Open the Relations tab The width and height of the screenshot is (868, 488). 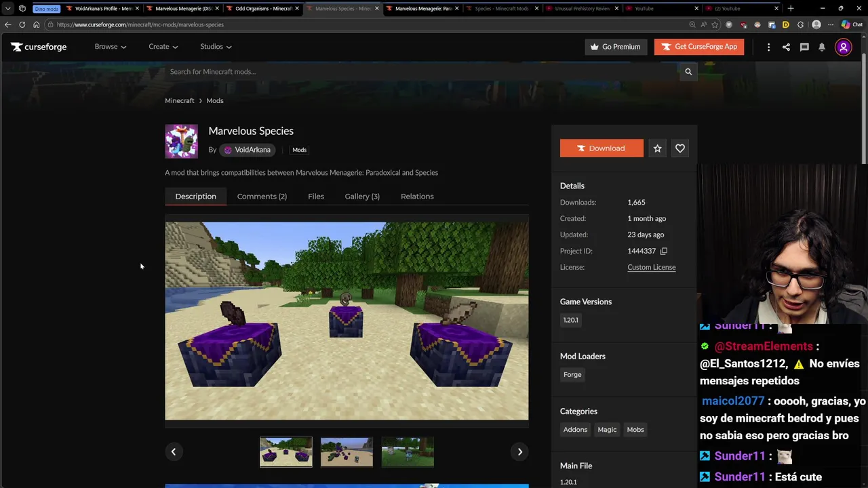417,197
